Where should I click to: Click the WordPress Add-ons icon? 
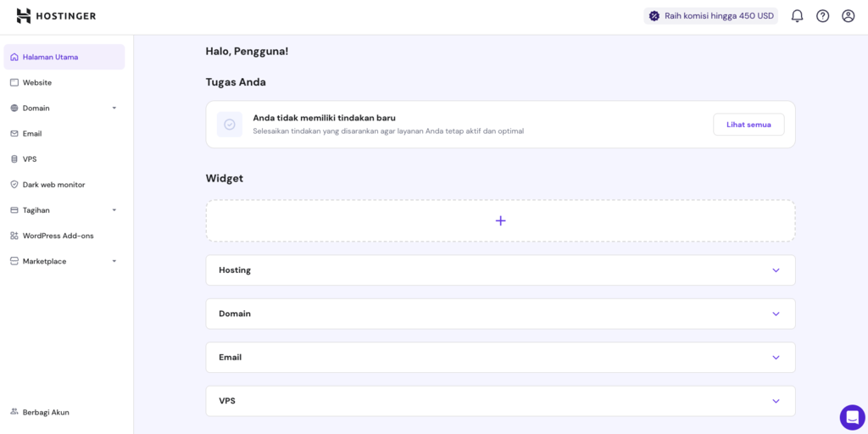tap(14, 236)
